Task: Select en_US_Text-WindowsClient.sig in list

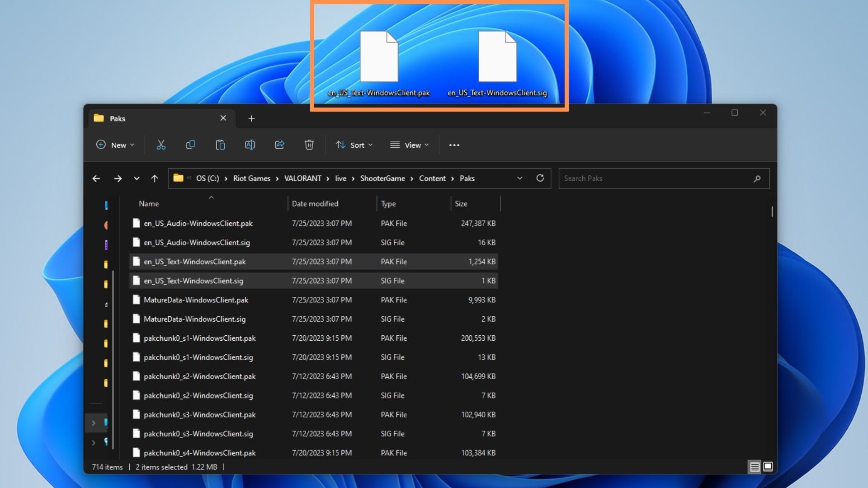Action: click(314, 281)
